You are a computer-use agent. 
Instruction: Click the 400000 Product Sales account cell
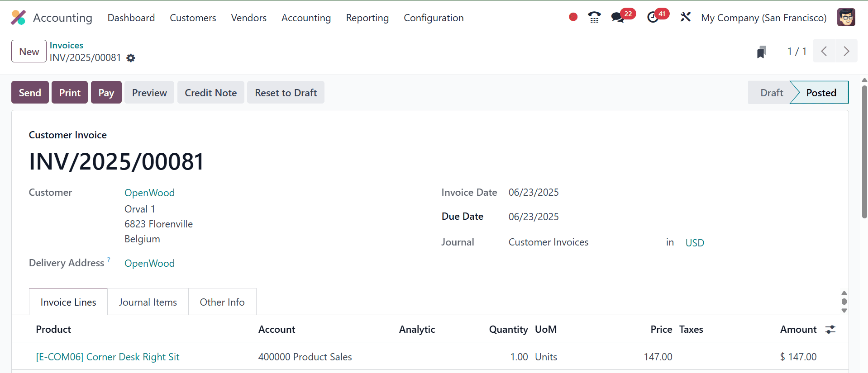(x=305, y=357)
